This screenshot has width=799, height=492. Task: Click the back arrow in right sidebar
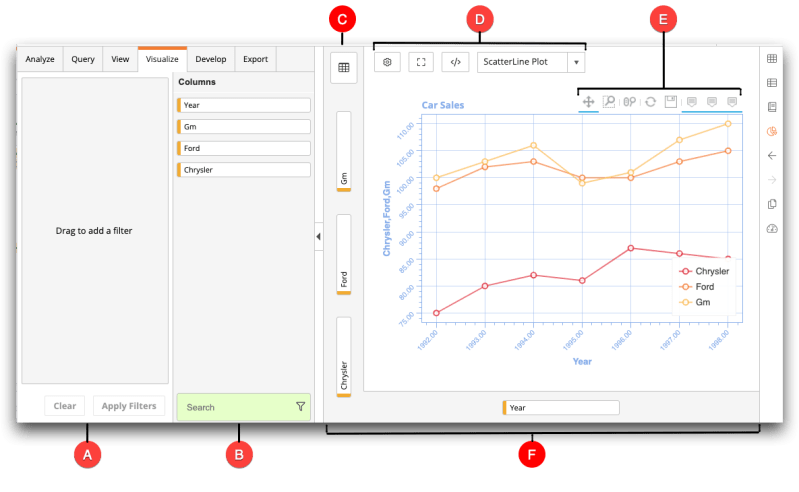[771, 155]
